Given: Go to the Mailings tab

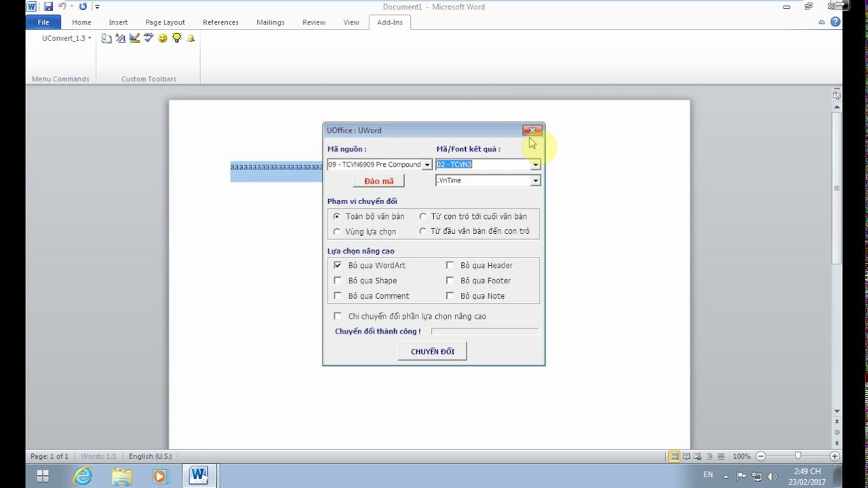Looking at the screenshot, I should [x=271, y=22].
